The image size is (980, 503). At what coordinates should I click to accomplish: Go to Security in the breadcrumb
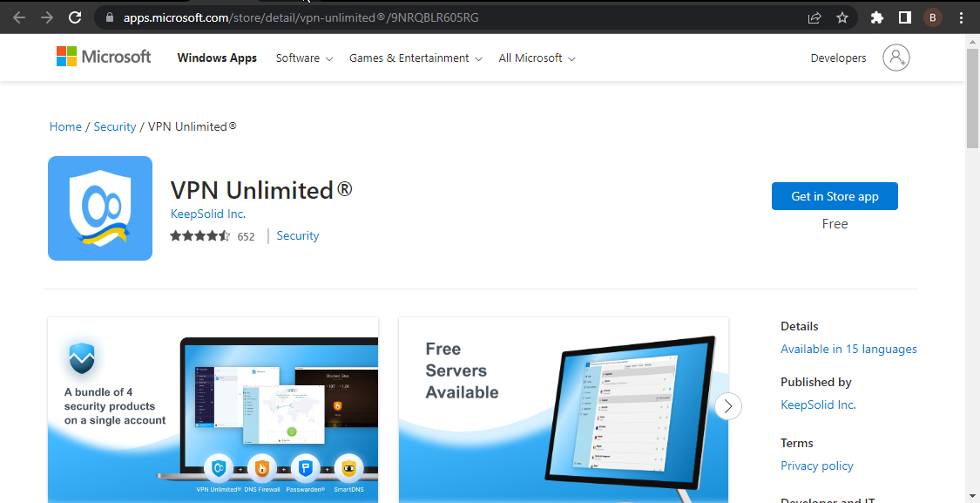pos(115,126)
